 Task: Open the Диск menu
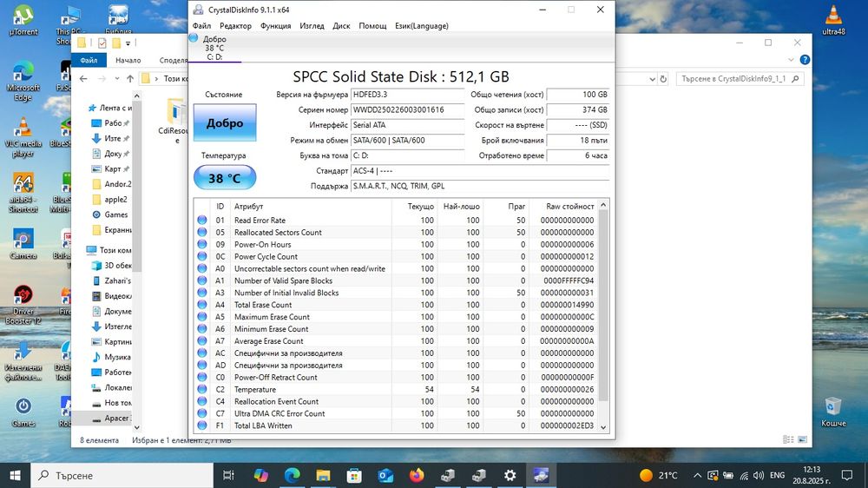coord(341,26)
